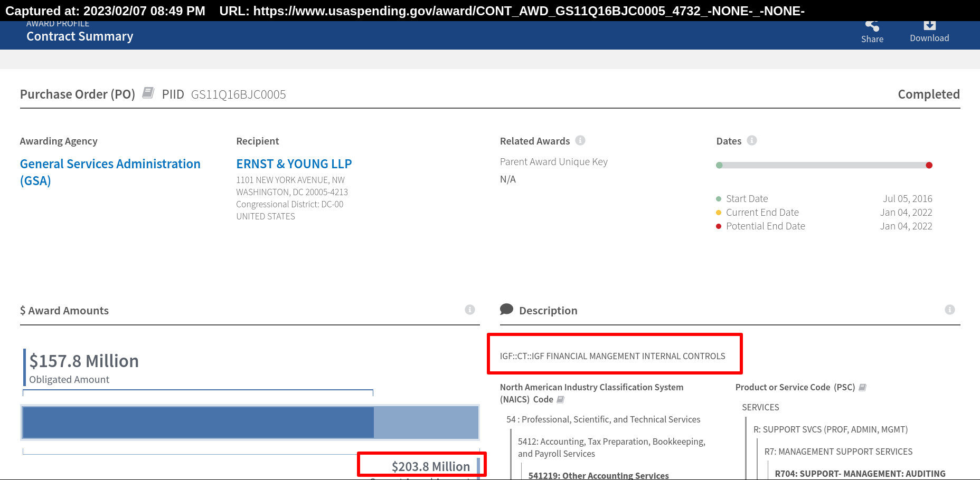Click info icon in Description header

pos(950,310)
